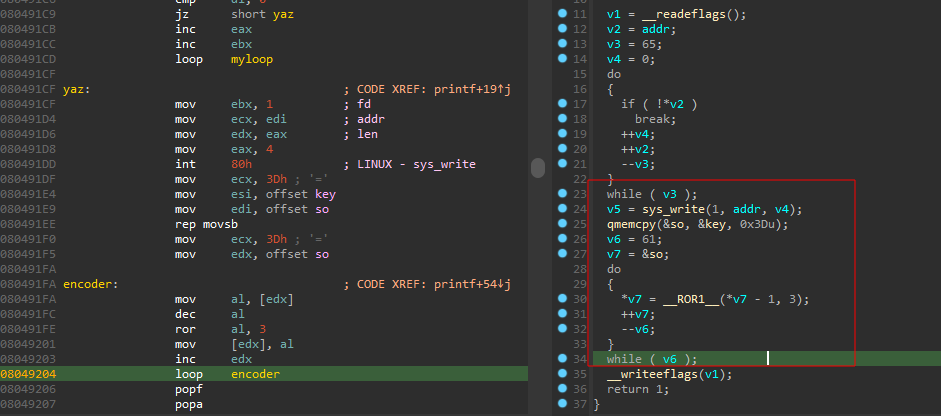Toggle breakpoint dot on pseudocode line 13
Screen dimensions: 941x416
562,43
